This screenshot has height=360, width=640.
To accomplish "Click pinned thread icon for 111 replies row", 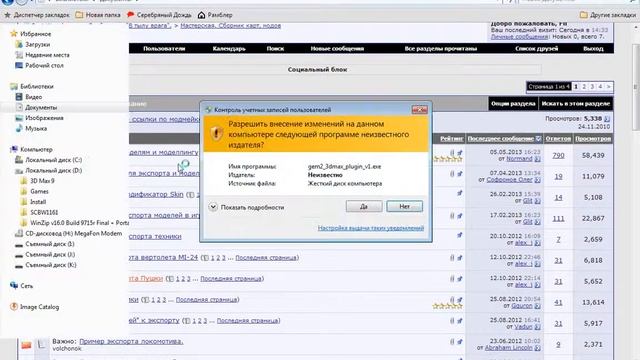I will 460,216.
